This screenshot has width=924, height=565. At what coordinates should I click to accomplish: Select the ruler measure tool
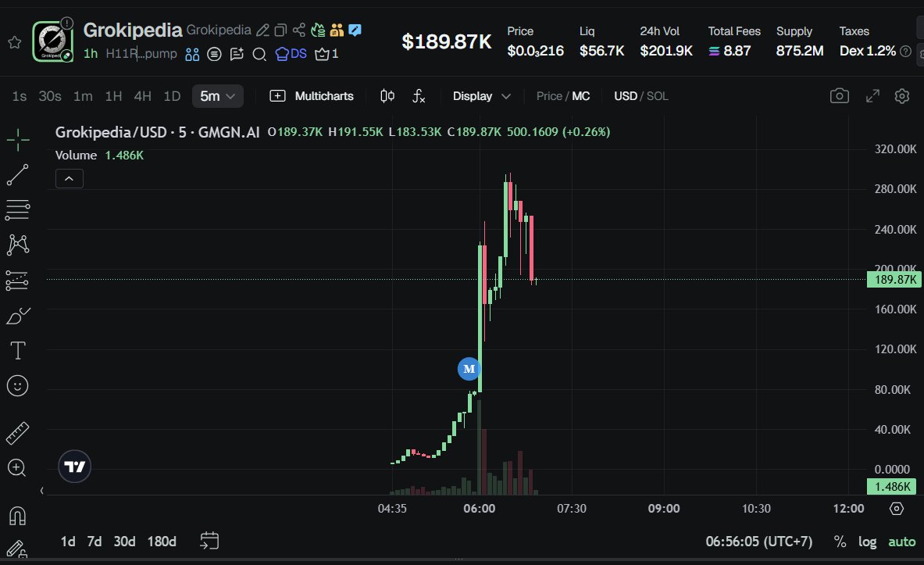18,433
